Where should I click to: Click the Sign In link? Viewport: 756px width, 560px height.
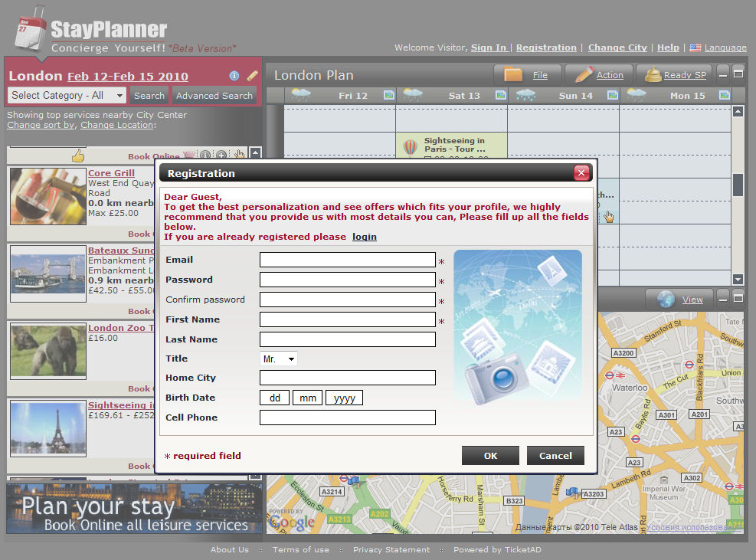[x=489, y=47]
